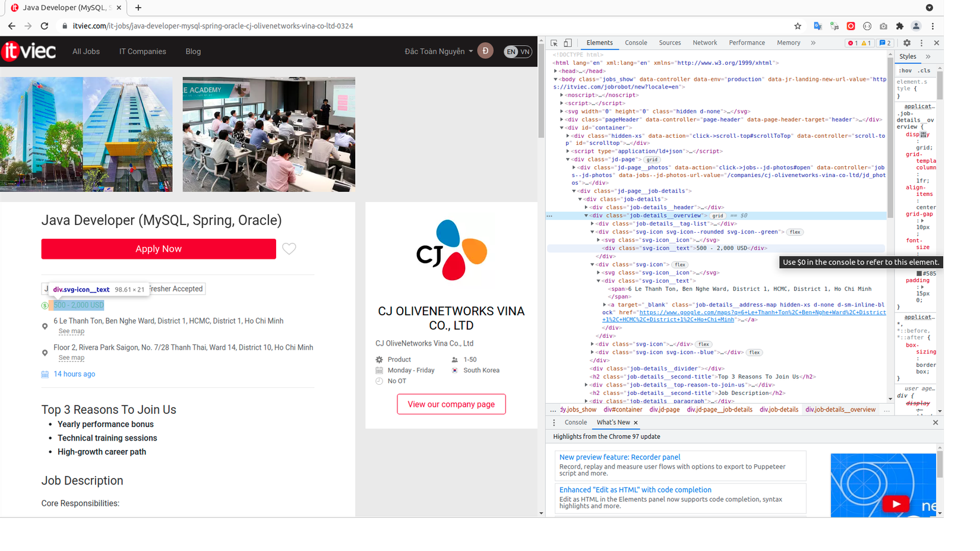Image resolution: width=980 pixels, height=551 pixels.
Task: Switch language to VN with the toggle
Action: 525,52
